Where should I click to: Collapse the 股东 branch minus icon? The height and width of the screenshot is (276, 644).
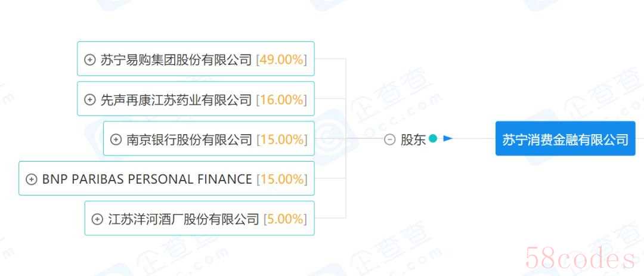390,139
